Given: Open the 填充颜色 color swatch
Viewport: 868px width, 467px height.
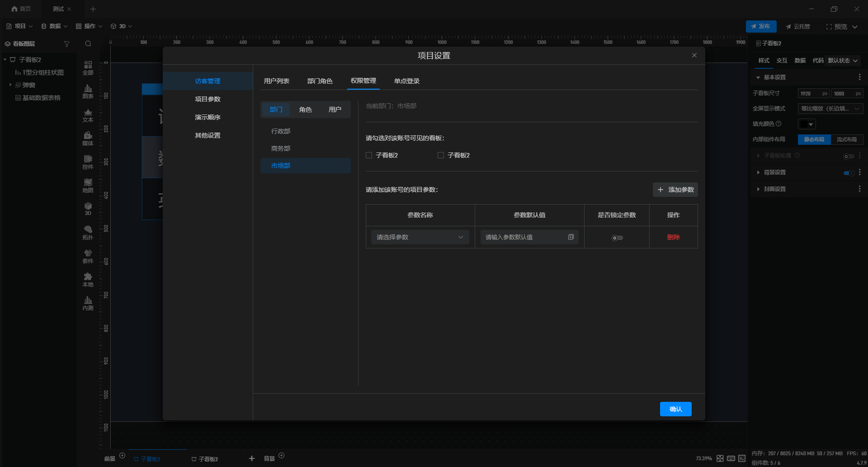Looking at the screenshot, I should (807, 124).
